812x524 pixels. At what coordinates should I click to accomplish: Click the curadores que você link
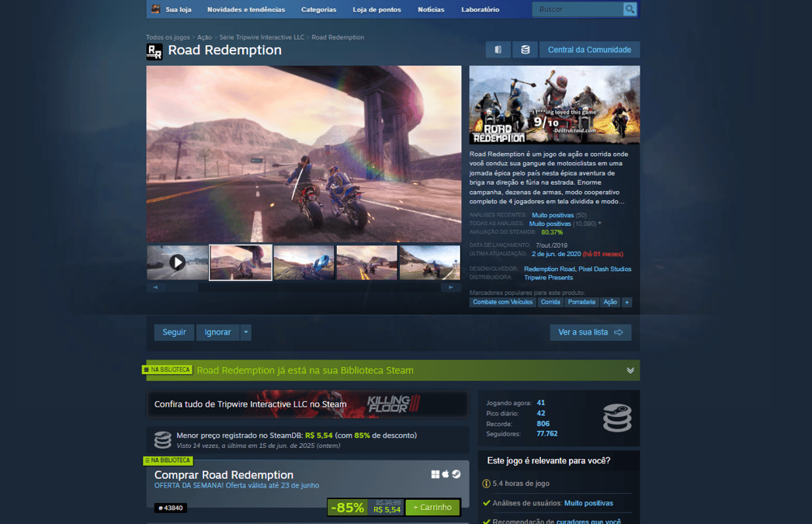tap(588, 521)
